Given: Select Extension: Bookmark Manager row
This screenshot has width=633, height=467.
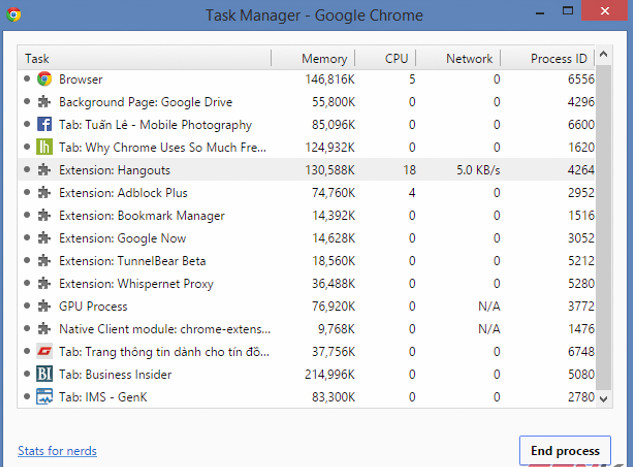Looking at the screenshot, I should (307, 215).
